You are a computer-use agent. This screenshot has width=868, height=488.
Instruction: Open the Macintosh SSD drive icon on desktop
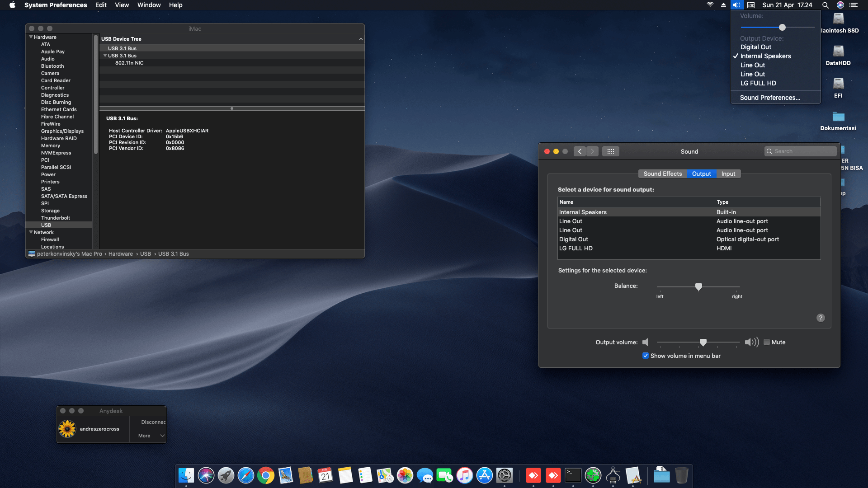coord(839,19)
